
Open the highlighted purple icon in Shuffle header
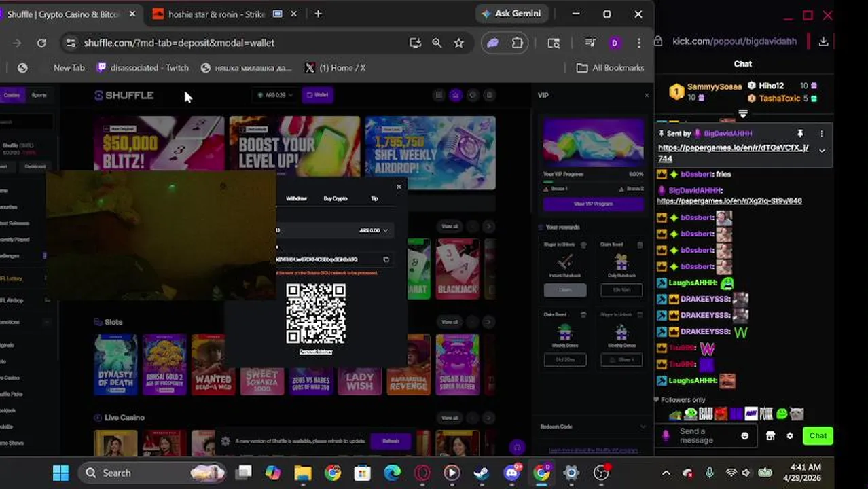455,95
